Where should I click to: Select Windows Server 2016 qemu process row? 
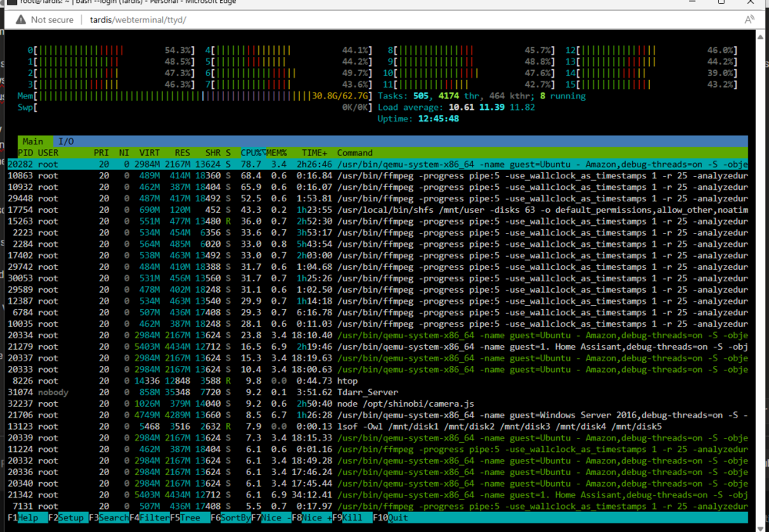pyautogui.click(x=378, y=415)
